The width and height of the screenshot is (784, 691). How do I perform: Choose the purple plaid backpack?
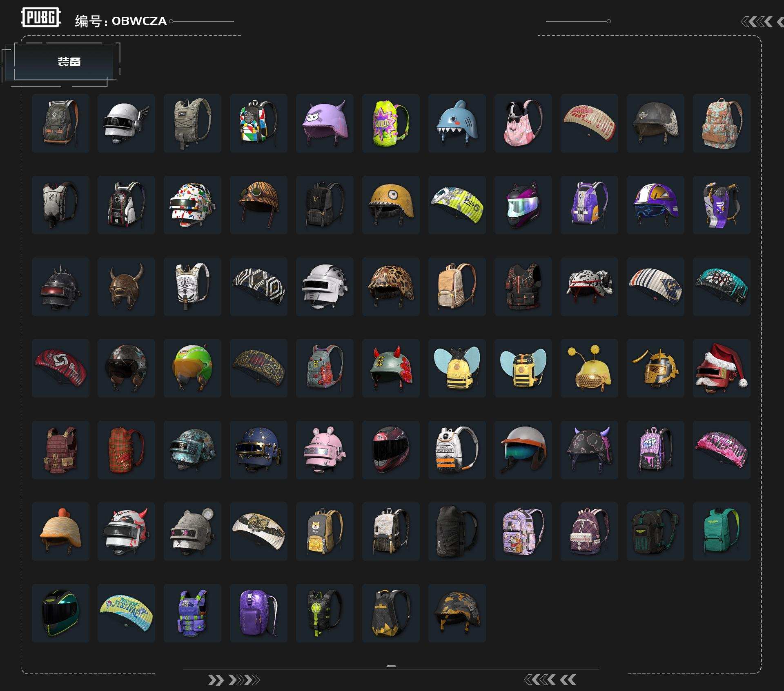tap(589, 531)
